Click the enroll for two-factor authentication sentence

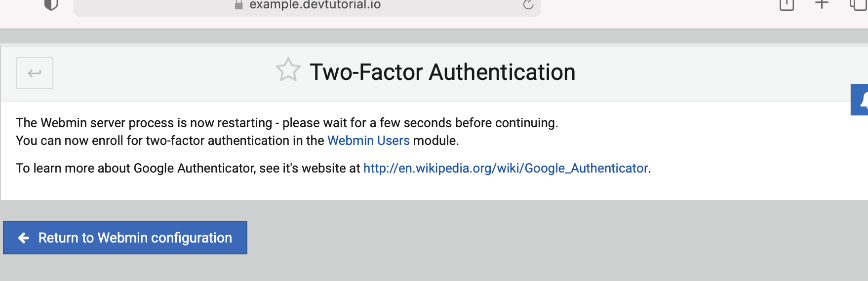(237, 140)
